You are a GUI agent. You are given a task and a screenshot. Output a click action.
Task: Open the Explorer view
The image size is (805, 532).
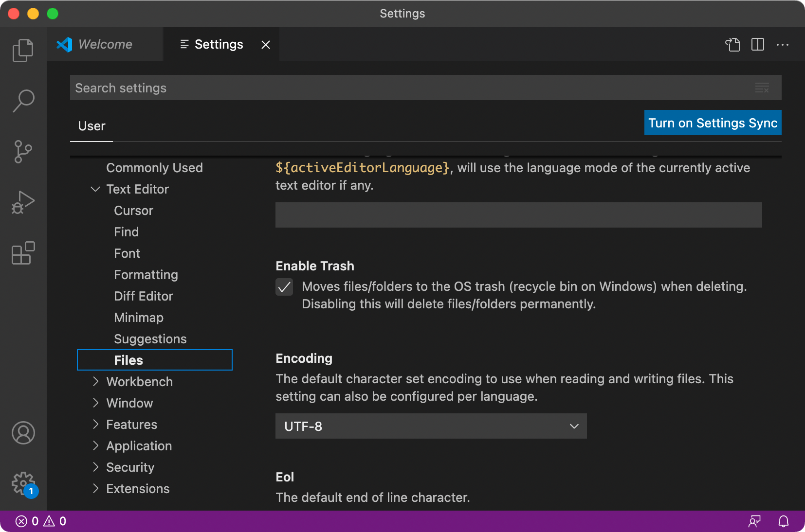point(23,50)
